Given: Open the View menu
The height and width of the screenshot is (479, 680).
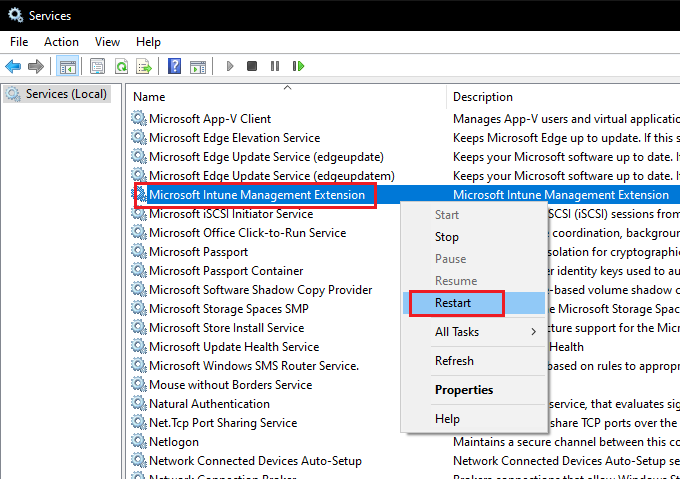Looking at the screenshot, I should 107,42.
